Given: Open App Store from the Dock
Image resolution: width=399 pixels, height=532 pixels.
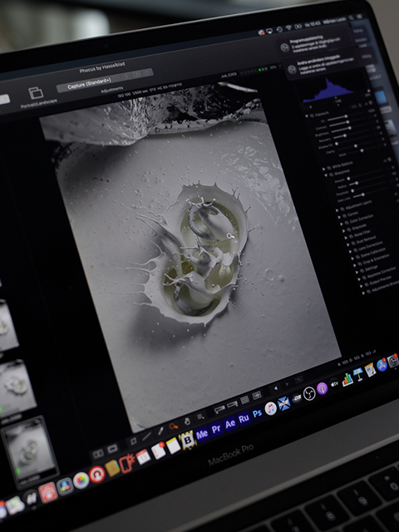Looking at the screenshot, I should pos(382,365).
